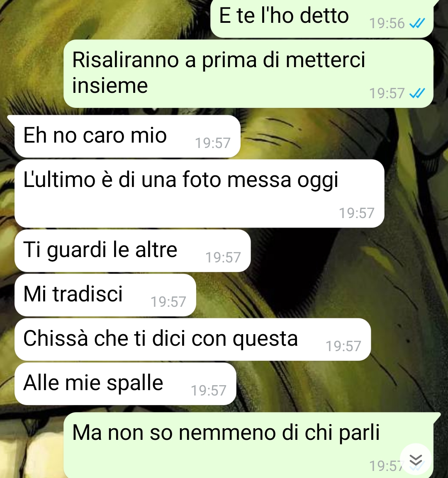Tap the 'Mi tradisci' message bubble
This screenshot has width=448, height=478.
[x=105, y=295]
